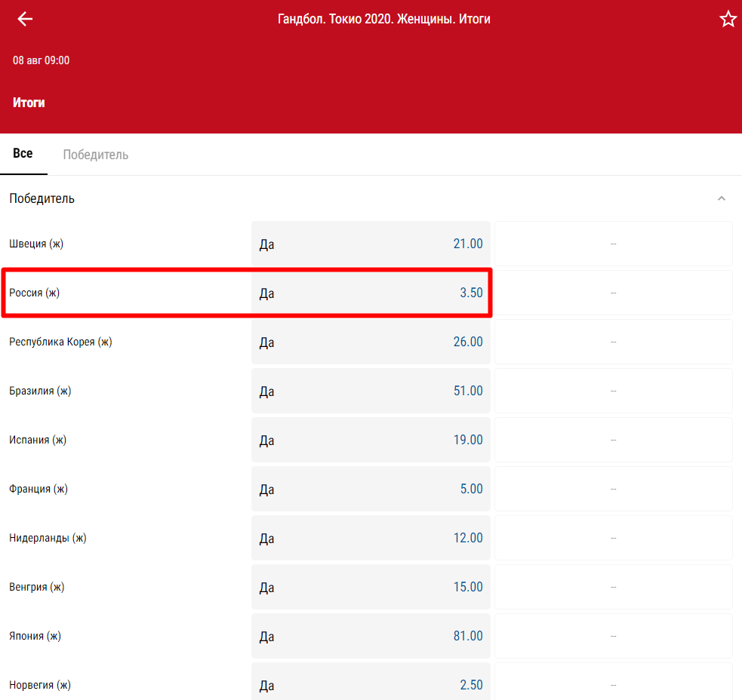This screenshot has height=700, width=742.
Task: Bet Да on Швеция (ж) at 21.00
Action: click(x=371, y=244)
